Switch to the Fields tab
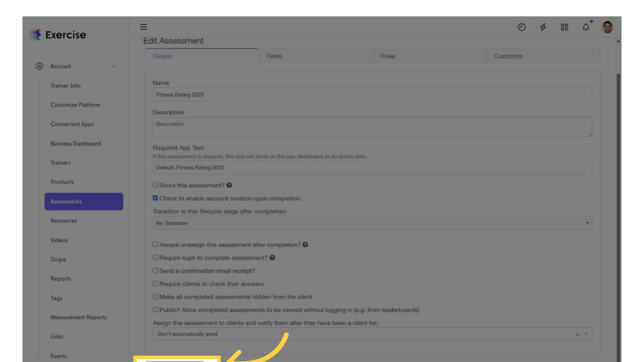The image size is (644, 362). coord(316,56)
